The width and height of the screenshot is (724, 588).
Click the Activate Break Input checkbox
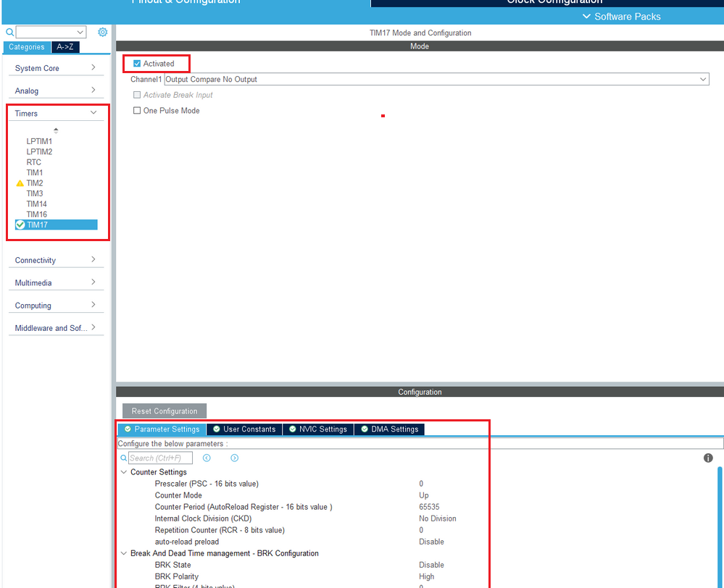point(137,95)
